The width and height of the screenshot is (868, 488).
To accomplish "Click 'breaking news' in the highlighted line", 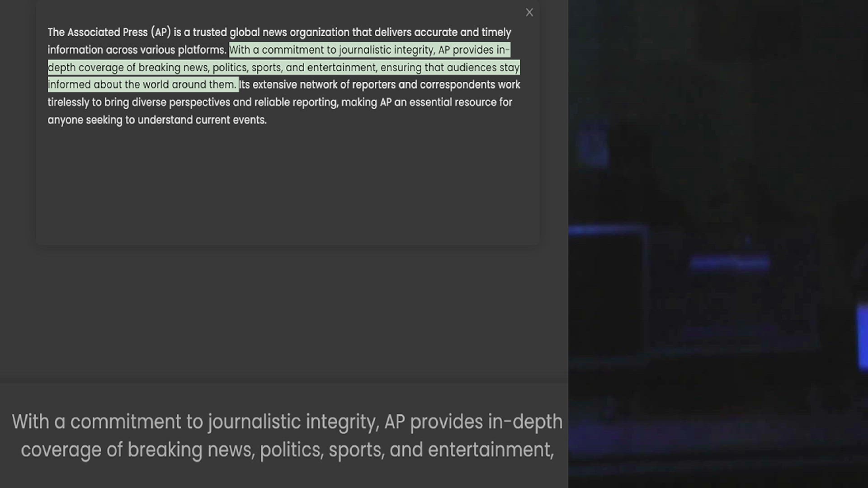I will click(x=173, y=68).
